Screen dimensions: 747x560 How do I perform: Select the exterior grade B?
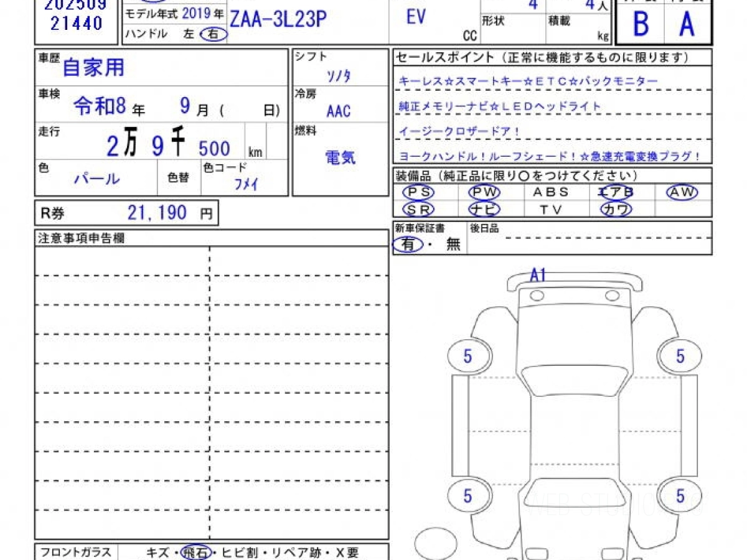point(641,25)
